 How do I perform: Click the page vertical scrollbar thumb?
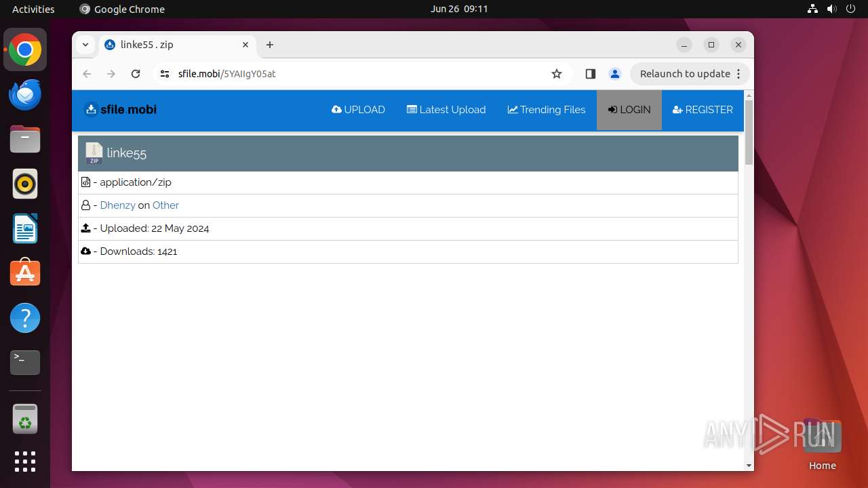click(x=749, y=132)
